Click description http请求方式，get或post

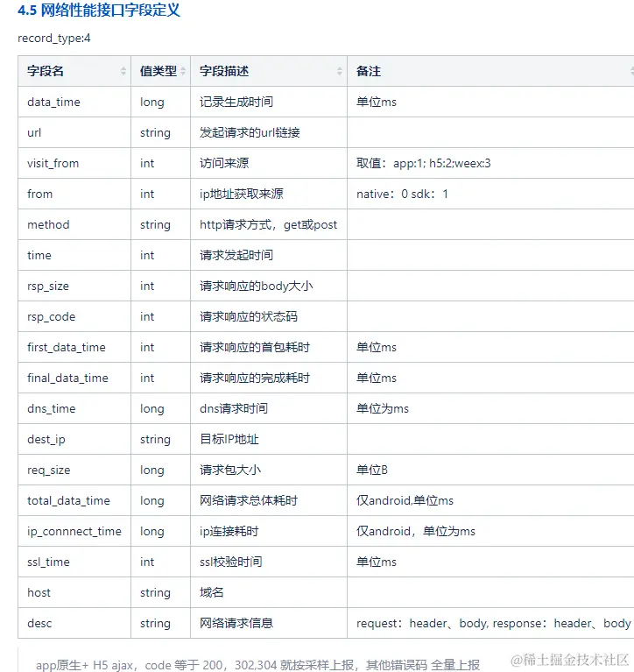point(268,224)
